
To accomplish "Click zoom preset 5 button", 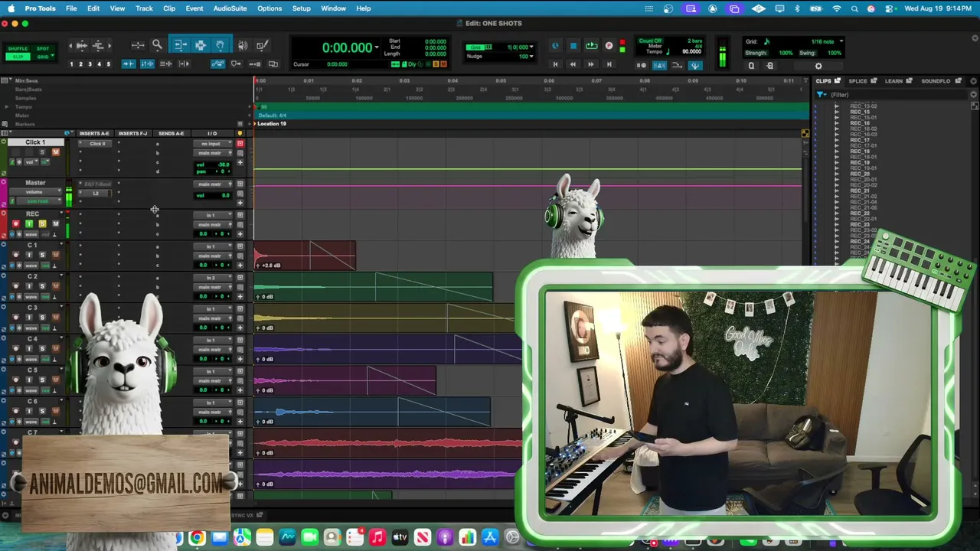I will click(x=108, y=64).
